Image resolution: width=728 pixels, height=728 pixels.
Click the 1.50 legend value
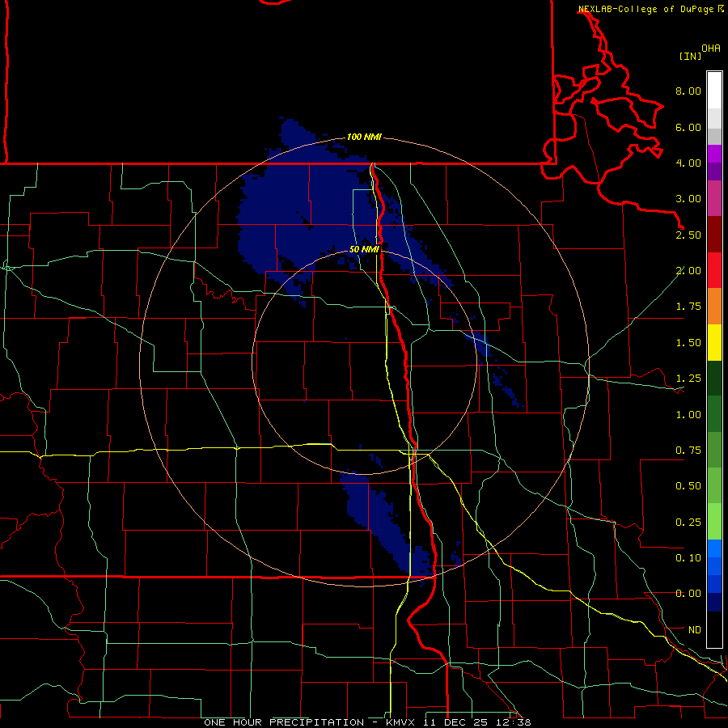(x=688, y=343)
